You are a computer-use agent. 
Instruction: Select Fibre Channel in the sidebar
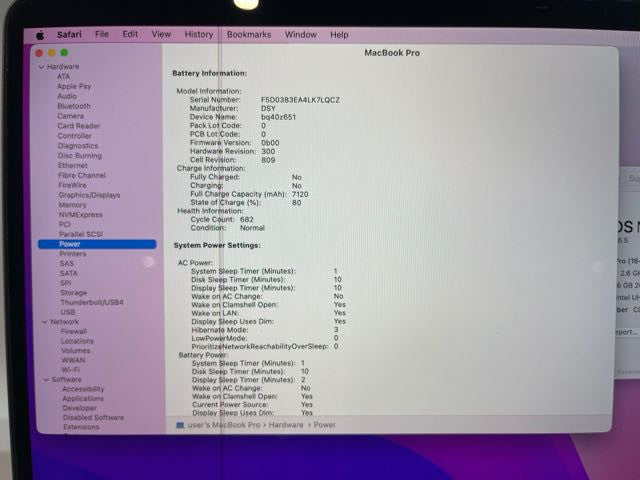tap(82, 176)
